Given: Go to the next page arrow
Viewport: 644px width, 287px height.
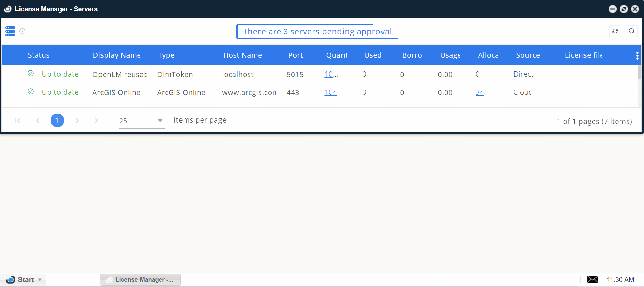Looking at the screenshot, I should click(77, 121).
